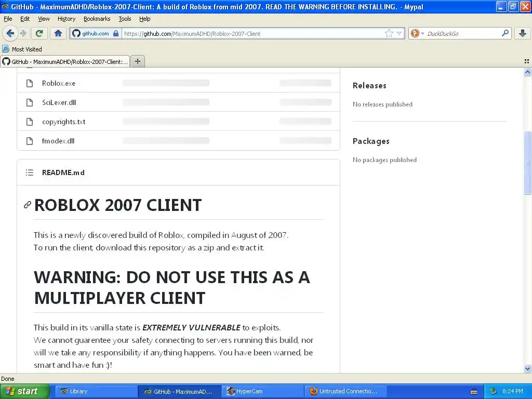This screenshot has width=532, height=399.
Task: Click the github.com site identity icon
Action: (x=76, y=33)
